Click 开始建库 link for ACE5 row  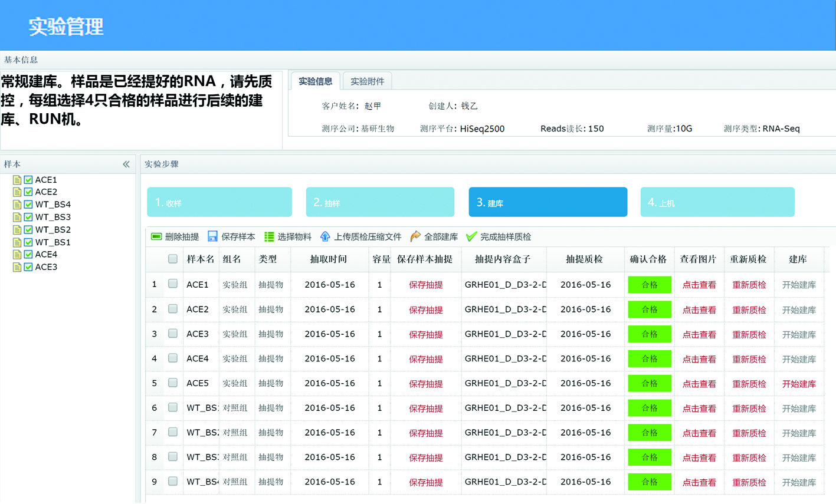(799, 384)
